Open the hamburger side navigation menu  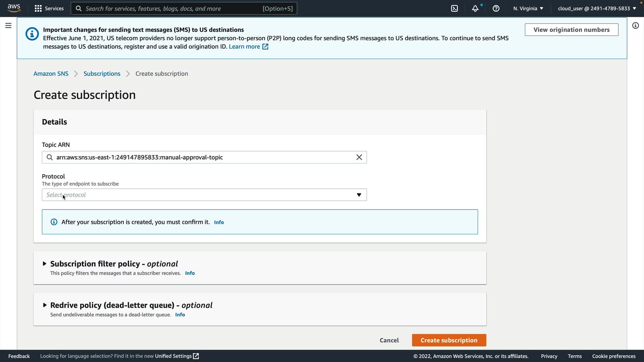point(8,25)
